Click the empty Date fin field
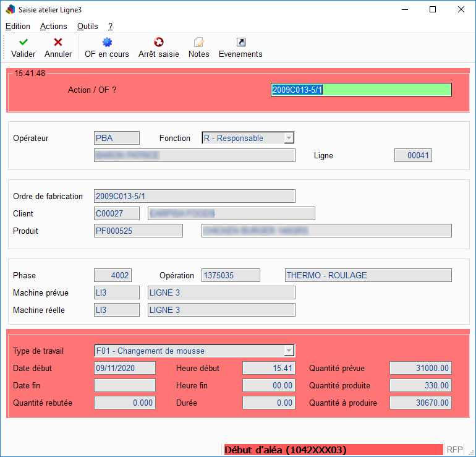 (x=125, y=385)
